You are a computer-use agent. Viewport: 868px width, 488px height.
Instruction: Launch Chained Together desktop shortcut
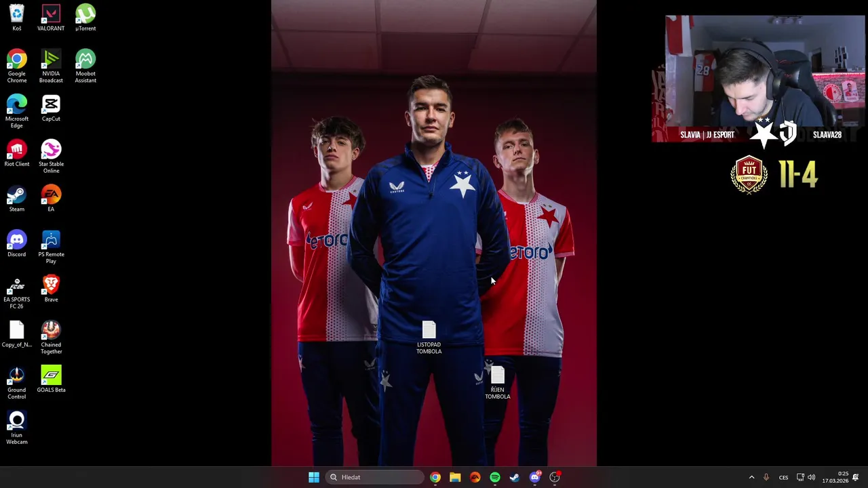[x=51, y=338]
